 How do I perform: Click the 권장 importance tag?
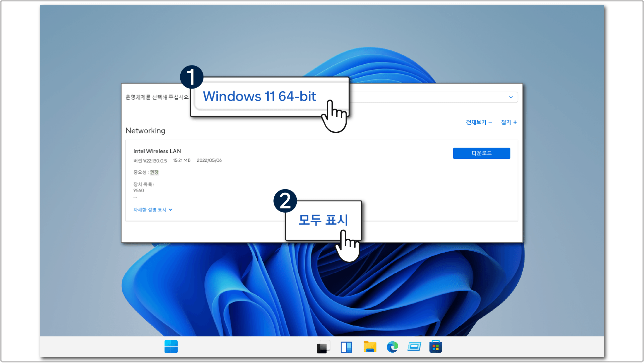point(154,172)
